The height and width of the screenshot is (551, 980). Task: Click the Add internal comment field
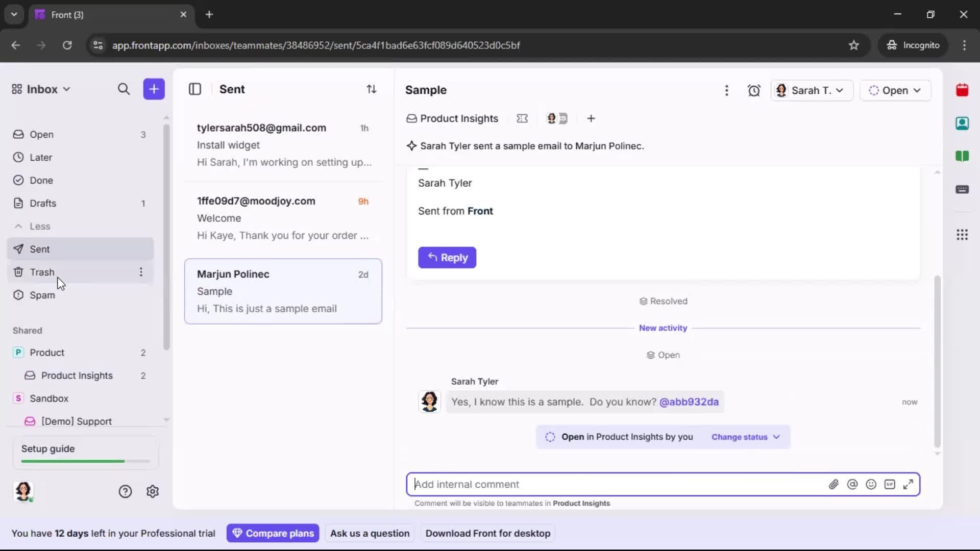tap(561, 484)
